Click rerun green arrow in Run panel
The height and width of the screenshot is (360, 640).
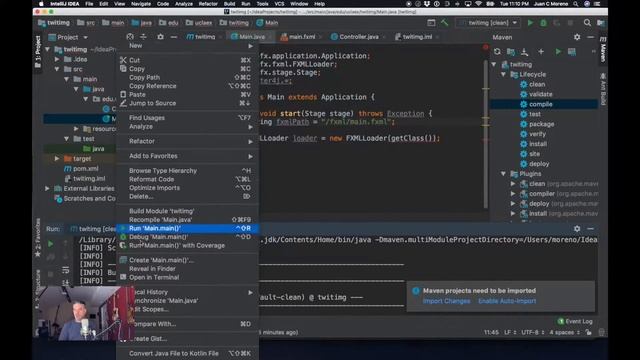51,244
